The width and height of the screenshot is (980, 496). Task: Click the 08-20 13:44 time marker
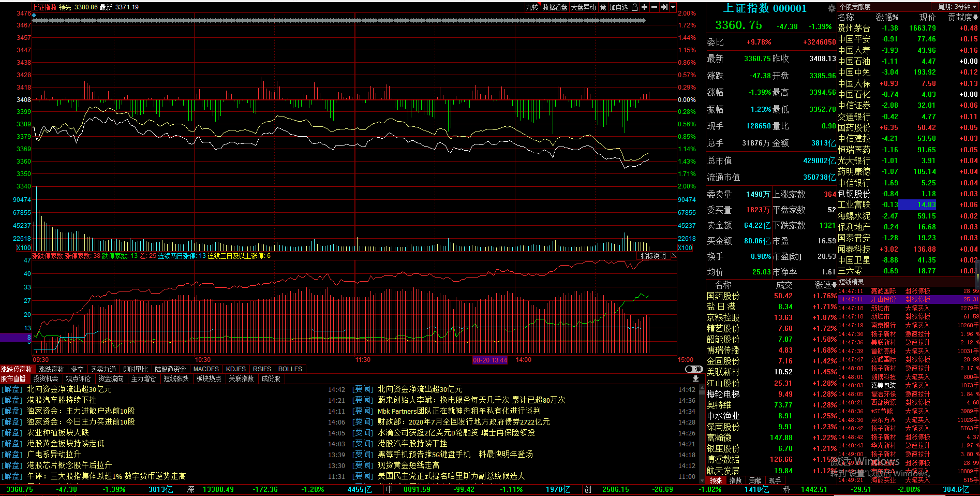tap(490, 360)
